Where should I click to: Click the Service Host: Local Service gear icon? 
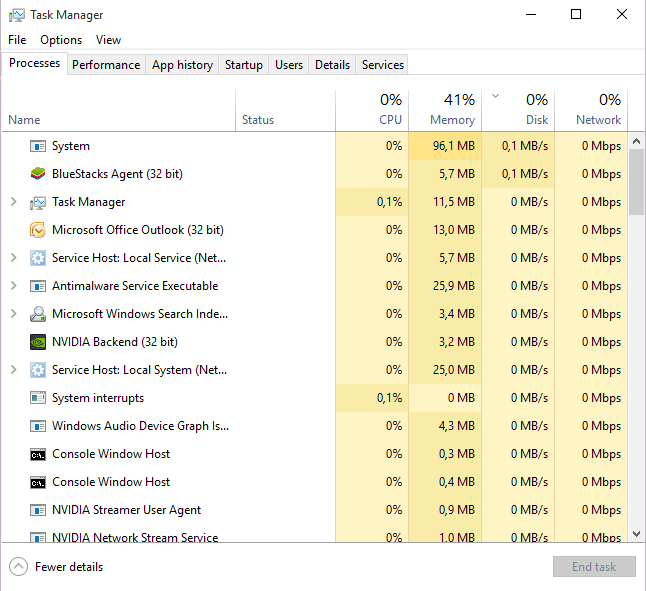(38, 258)
